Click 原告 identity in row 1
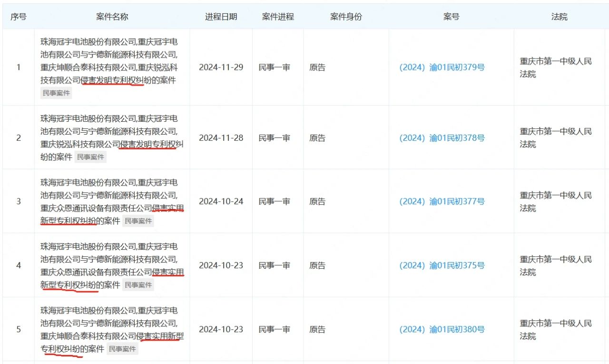Viewport: 609px width, 364px height. coord(317,68)
